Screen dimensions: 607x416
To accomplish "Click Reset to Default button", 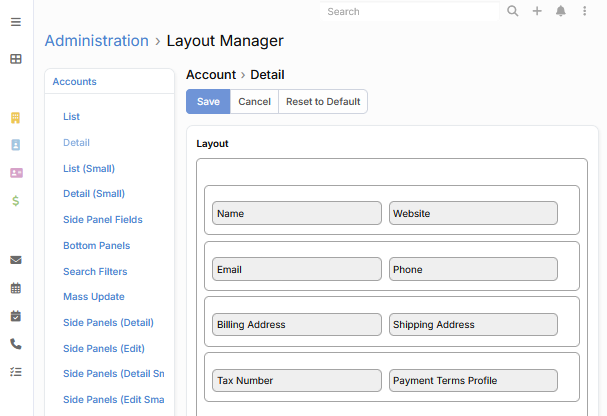I will (323, 101).
